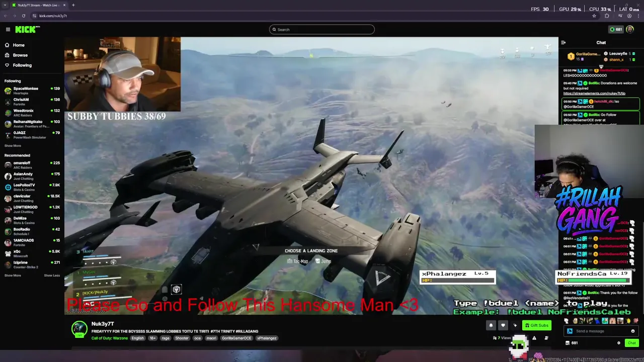Open the LosPollosTV recommended channel
This screenshot has width=644, height=362.
point(32,187)
